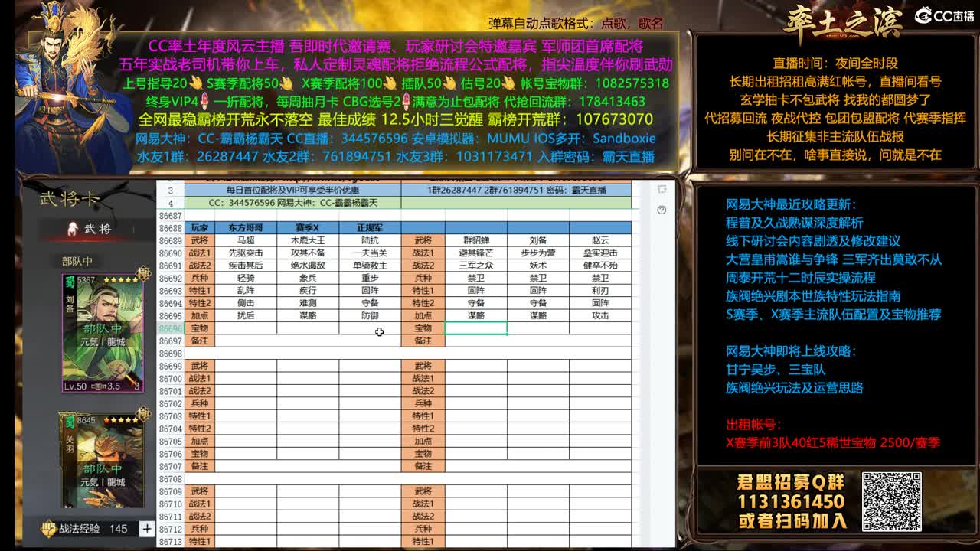The image size is (980, 551).
Task: Select row header 86708
Action: [x=170, y=478]
